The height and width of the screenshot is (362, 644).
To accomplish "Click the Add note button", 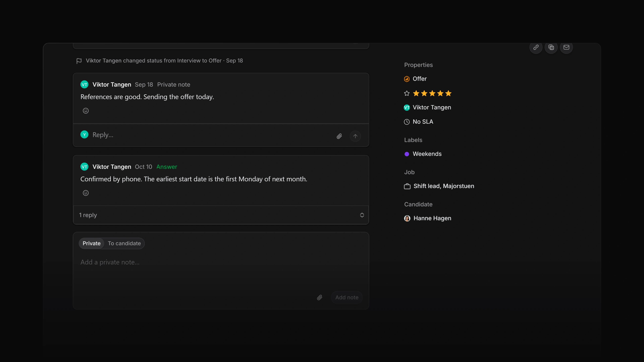I will coord(347,297).
